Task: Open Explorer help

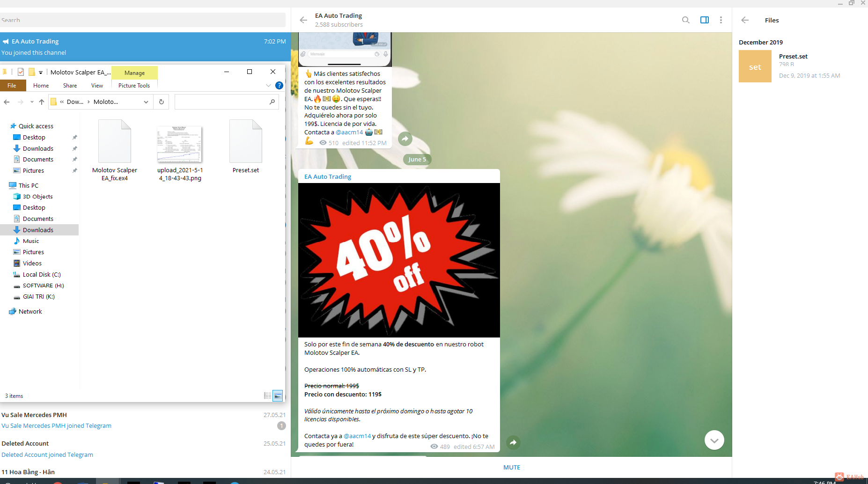Action: pos(279,86)
